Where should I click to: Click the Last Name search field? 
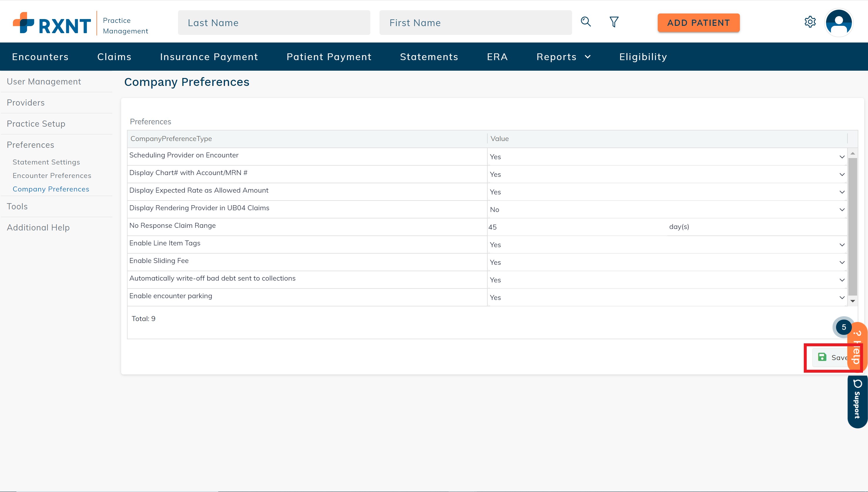point(274,23)
